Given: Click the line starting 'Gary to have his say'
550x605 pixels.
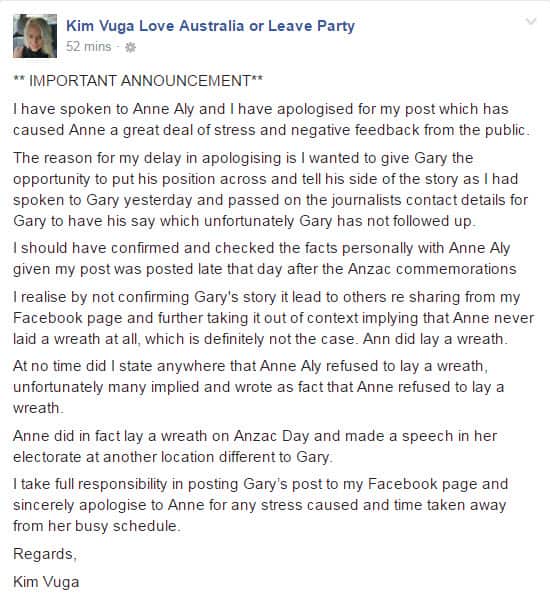Looking at the screenshot, I should coord(244,221).
